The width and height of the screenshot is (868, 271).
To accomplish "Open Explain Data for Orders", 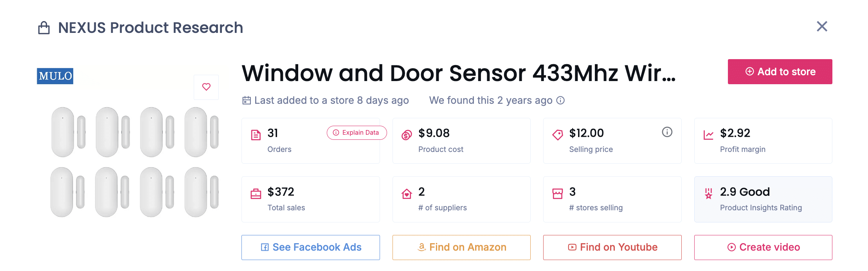I will pyautogui.click(x=356, y=133).
